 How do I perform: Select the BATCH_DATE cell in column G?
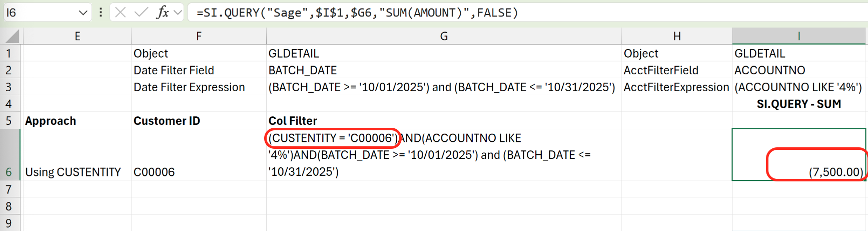pyautogui.click(x=443, y=70)
